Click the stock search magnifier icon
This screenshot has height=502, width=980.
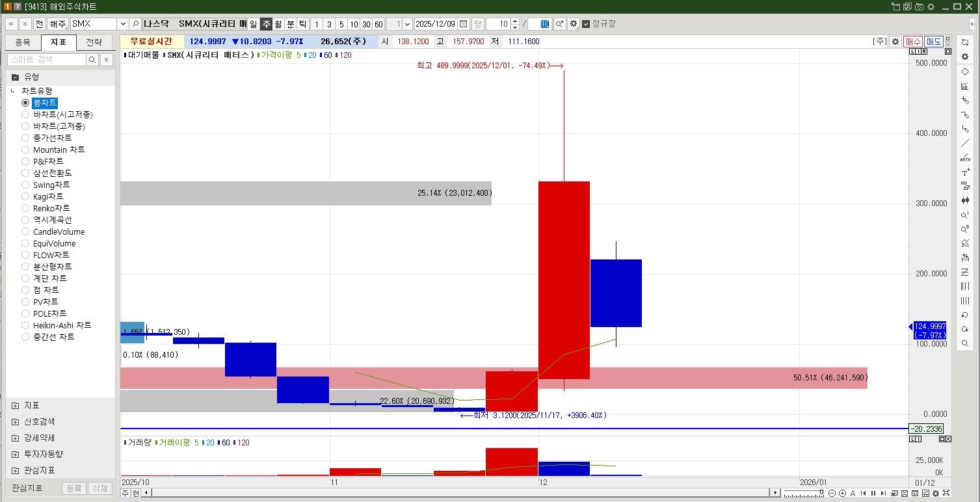coord(135,24)
